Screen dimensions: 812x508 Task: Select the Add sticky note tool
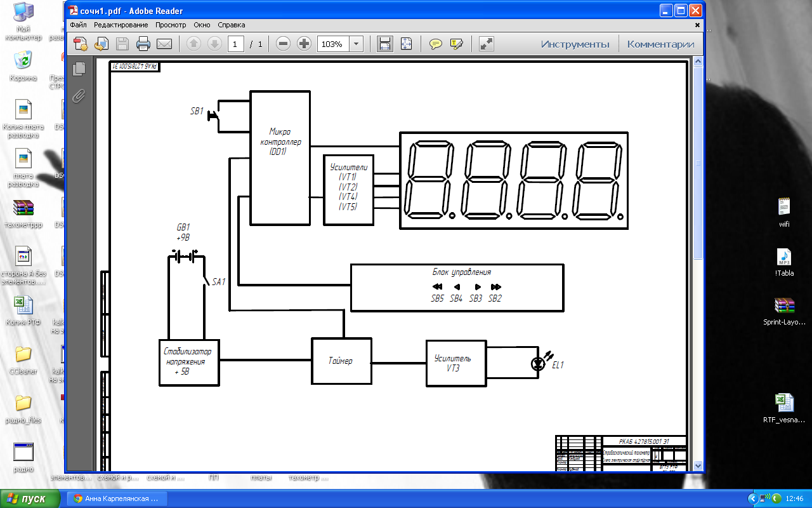[436, 44]
